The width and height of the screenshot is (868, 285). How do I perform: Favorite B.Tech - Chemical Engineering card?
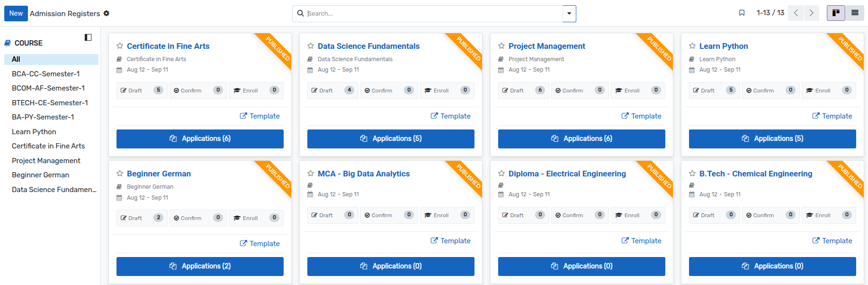(x=692, y=174)
